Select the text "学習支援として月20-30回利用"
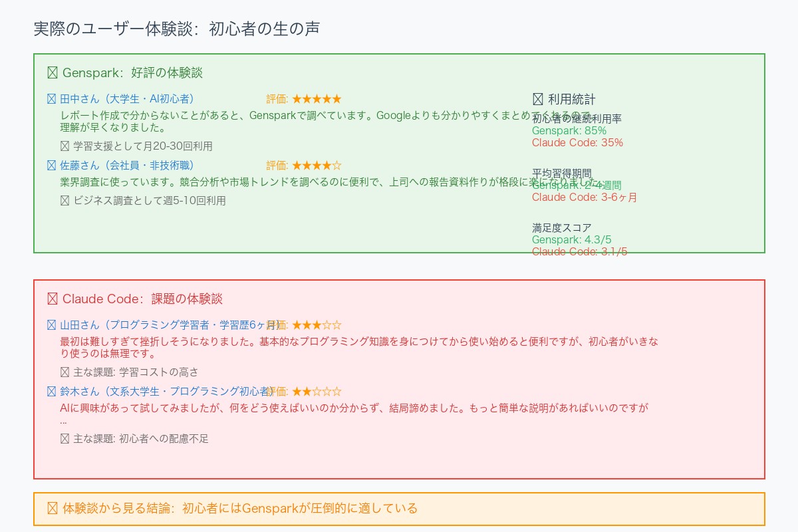 143,146
